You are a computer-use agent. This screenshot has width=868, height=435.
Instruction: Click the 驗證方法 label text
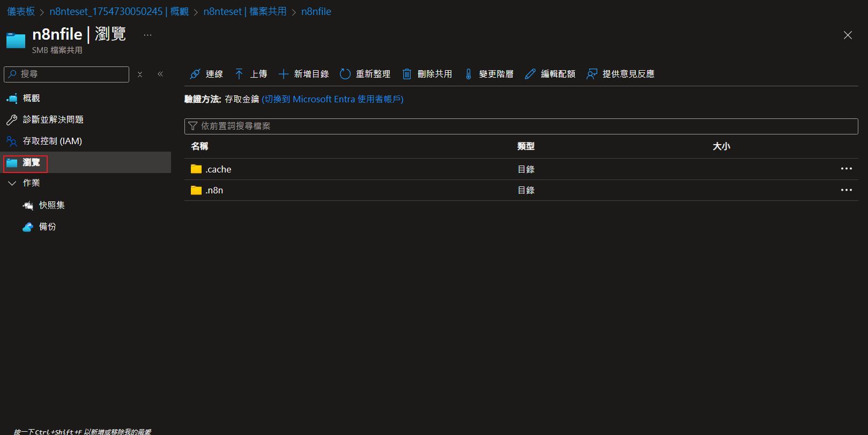click(203, 99)
